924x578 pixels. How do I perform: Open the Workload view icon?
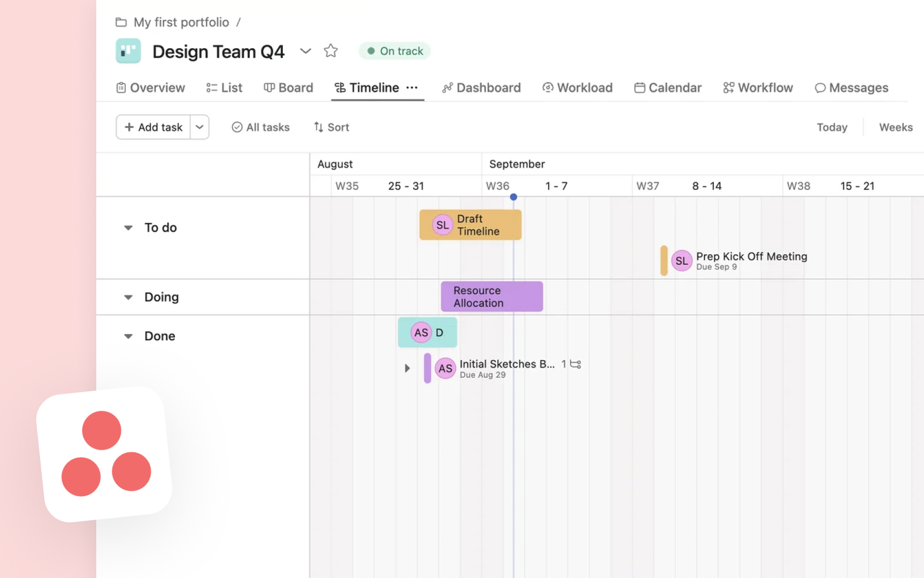click(x=548, y=87)
